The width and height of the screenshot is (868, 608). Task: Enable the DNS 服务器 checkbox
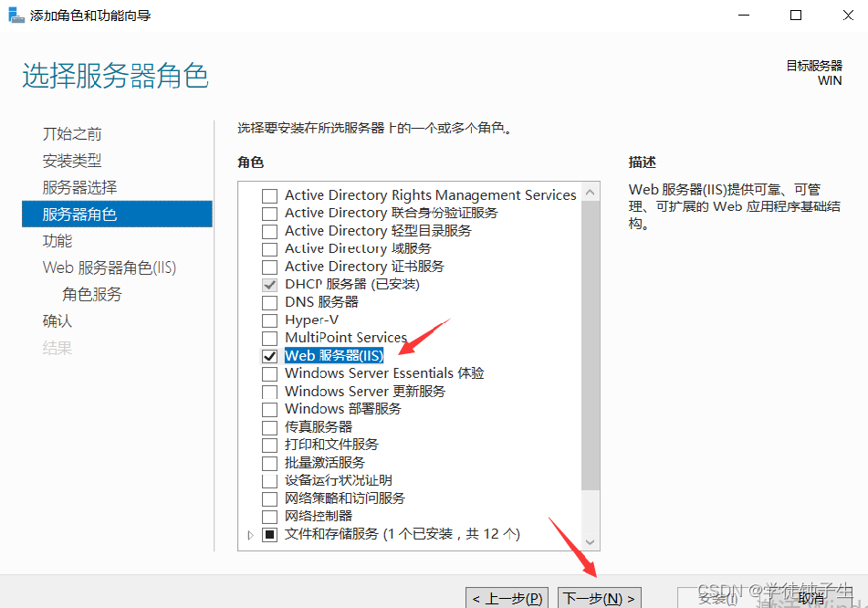pos(269,303)
